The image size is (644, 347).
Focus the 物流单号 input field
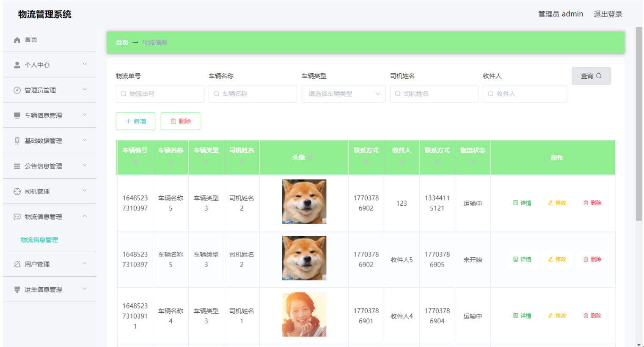(160, 94)
